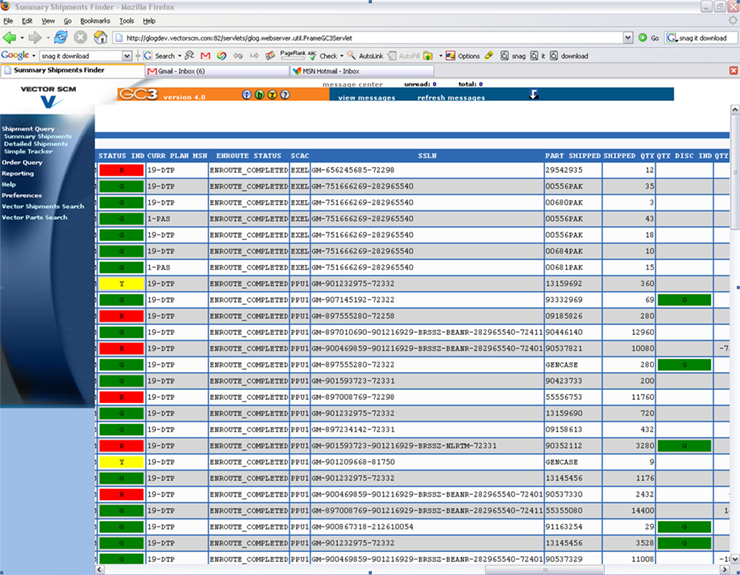This screenshot has width=740, height=575.
Task: Open the Check tool dropdown arrow
Action: pos(342,56)
